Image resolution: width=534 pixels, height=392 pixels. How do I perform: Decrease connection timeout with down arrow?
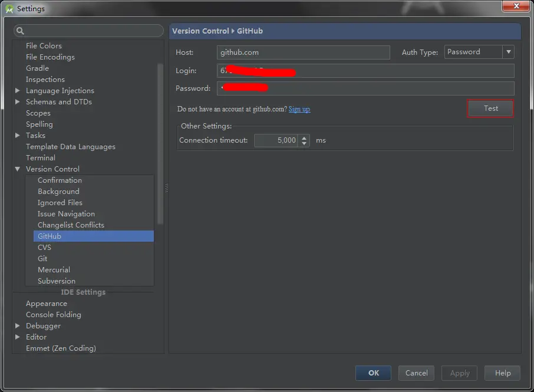tap(304, 143)
